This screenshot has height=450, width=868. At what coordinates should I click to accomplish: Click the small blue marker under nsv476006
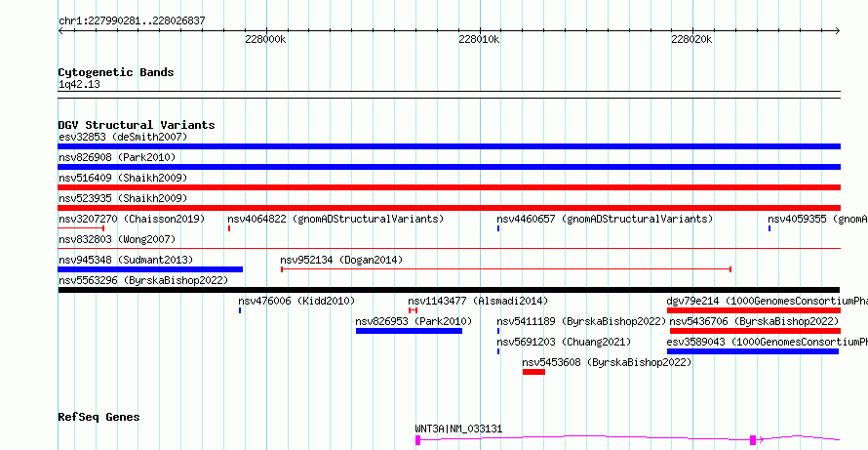coord(240,310)
